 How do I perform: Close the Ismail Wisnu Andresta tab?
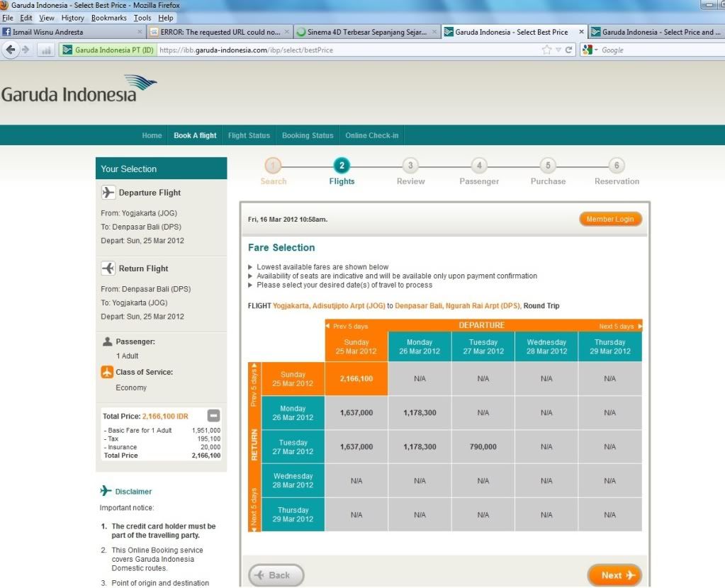tap(140, 32)
